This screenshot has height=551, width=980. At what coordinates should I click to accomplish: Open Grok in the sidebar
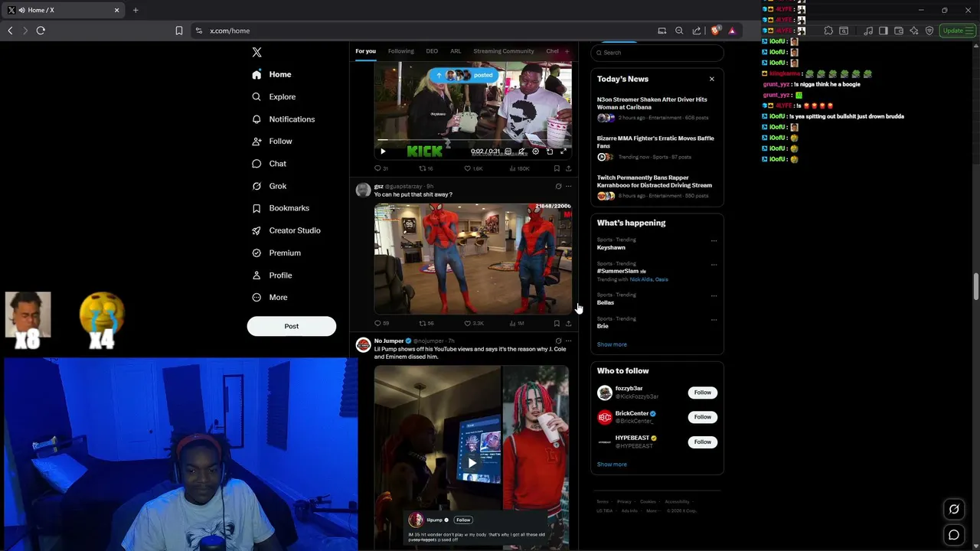[x=269, y=186]
